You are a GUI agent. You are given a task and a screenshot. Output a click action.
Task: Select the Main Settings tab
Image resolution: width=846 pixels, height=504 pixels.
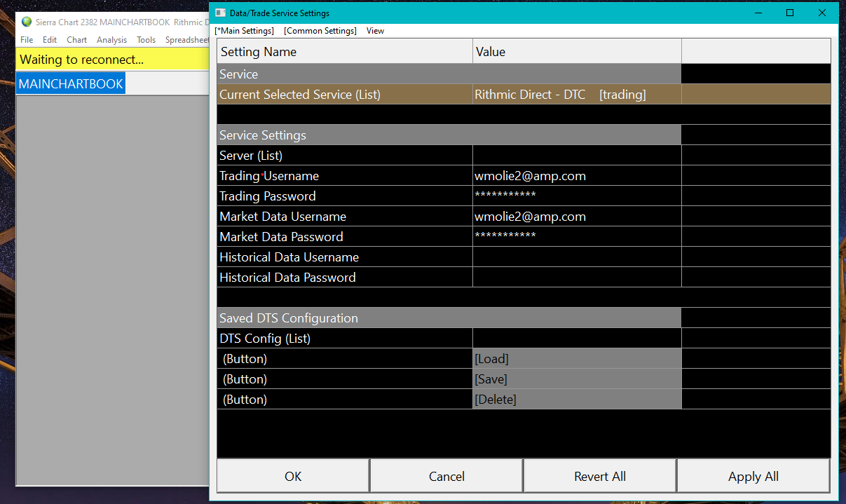(x=244, y=31)
